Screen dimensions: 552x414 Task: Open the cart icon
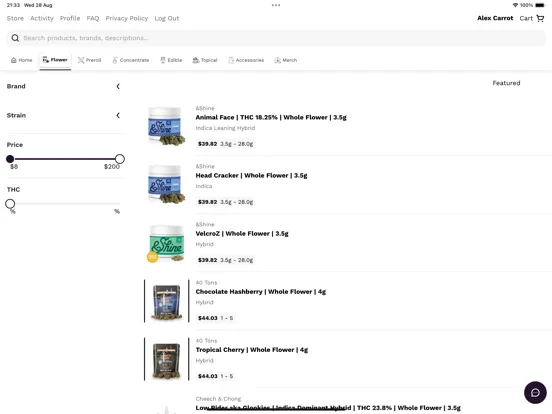click(540, 18)
